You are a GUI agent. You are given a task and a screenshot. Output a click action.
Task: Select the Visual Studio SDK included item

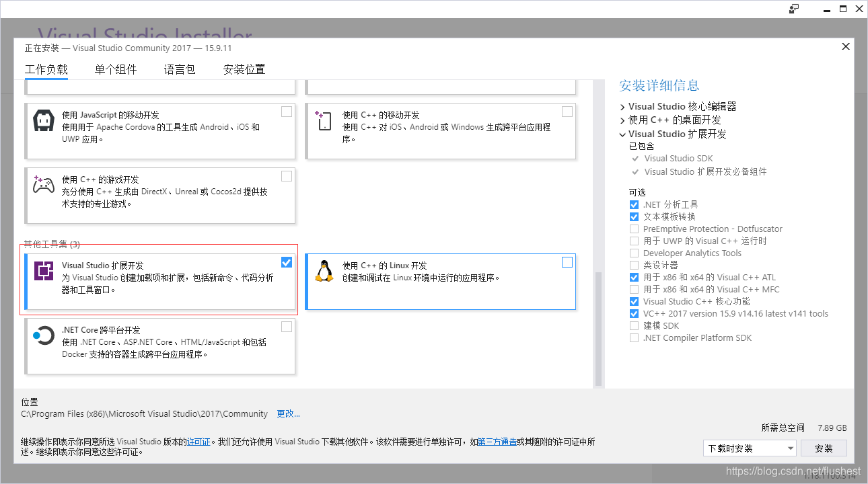click(678, 159)
